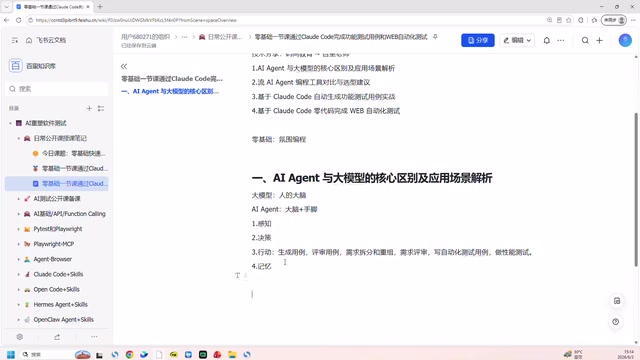Open the document more-options ellipsis menu
The width and height of the screenshot is (640, 360).
coord(561,40)
